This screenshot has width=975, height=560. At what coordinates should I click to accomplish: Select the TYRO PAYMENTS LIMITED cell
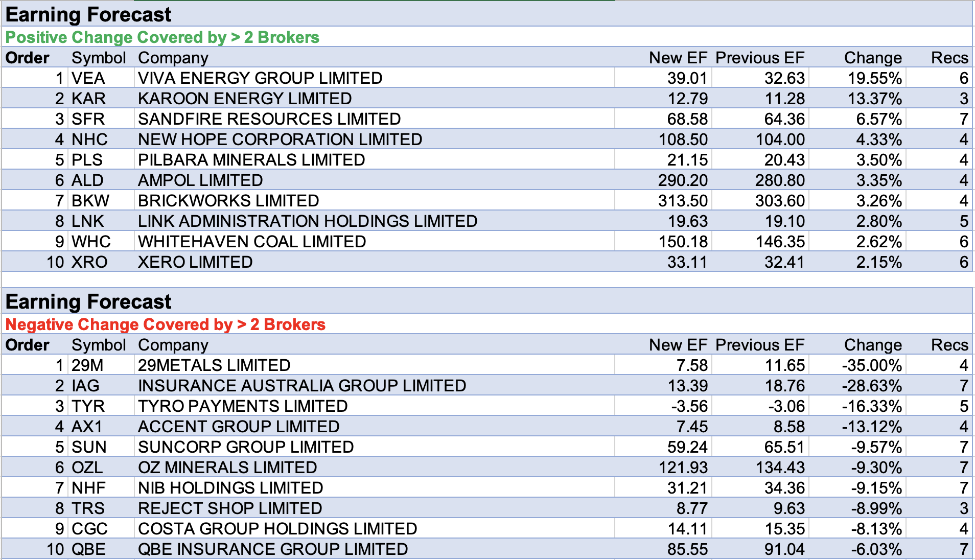pyautogui.click(x=243, y=406)
